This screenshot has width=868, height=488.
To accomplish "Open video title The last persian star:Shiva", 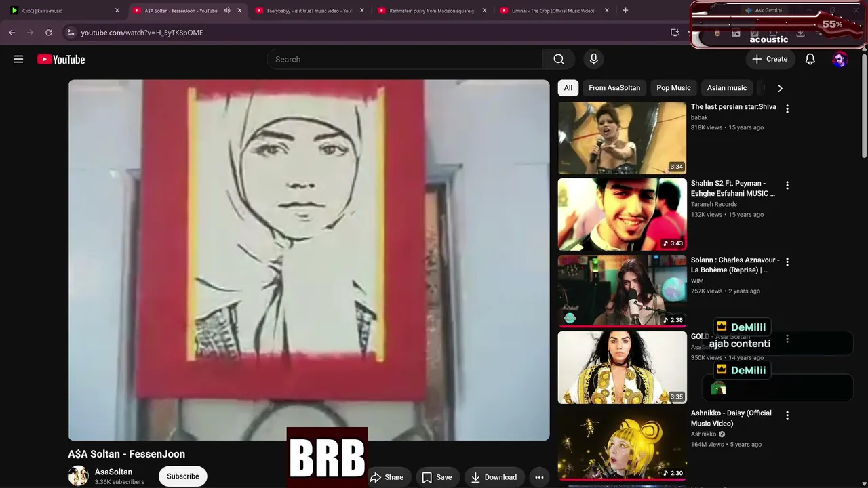I will click(734, 106).
